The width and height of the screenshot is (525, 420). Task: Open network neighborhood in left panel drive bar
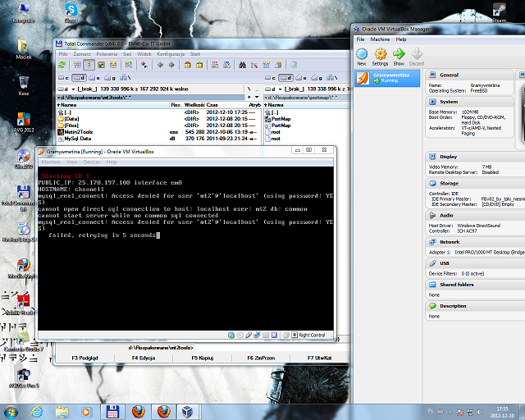(126, 78)
